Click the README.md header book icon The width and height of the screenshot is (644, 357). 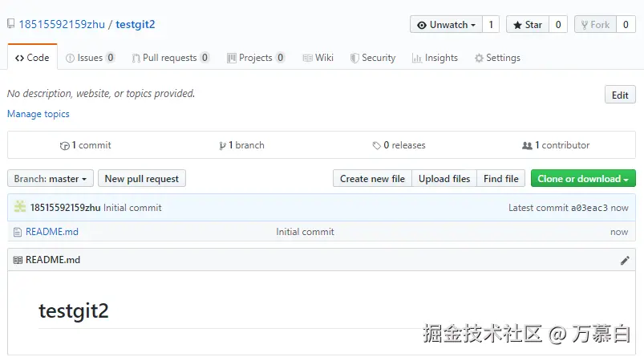click(18, 260)
